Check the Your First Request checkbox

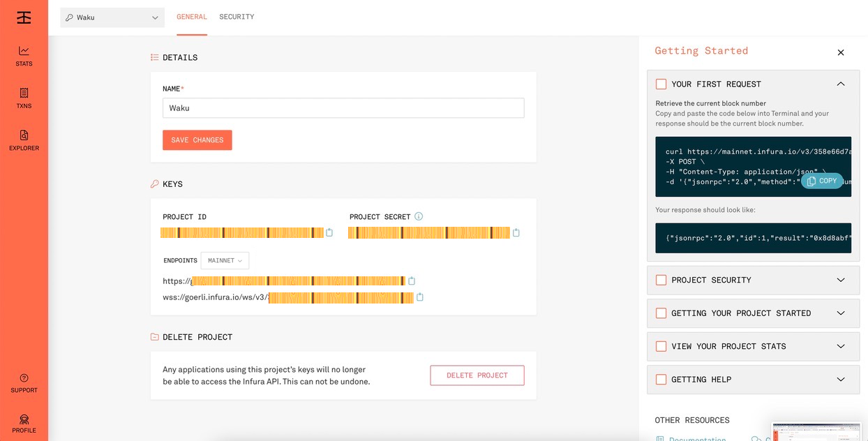(x=661, y=84)
